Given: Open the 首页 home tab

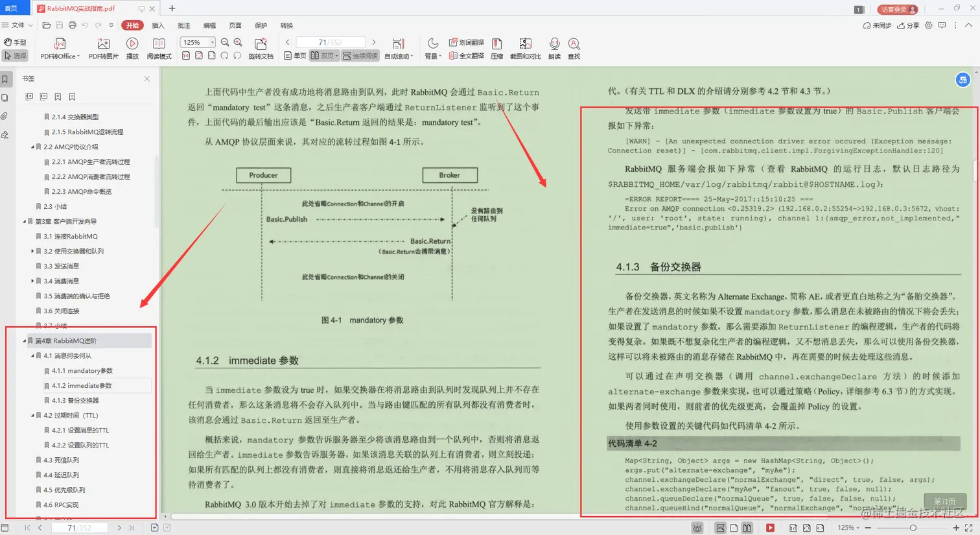Looking at the screenshot, I should point(10,8).
